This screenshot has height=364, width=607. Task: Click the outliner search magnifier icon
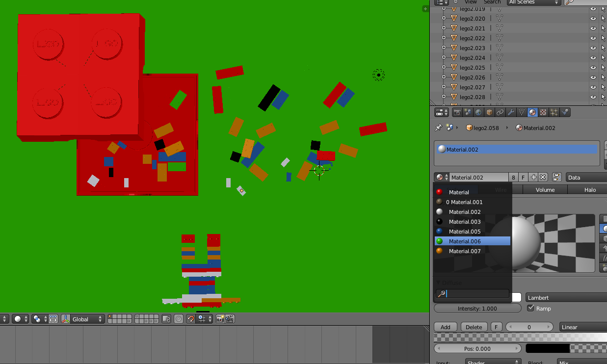click(x=569, y=2)
